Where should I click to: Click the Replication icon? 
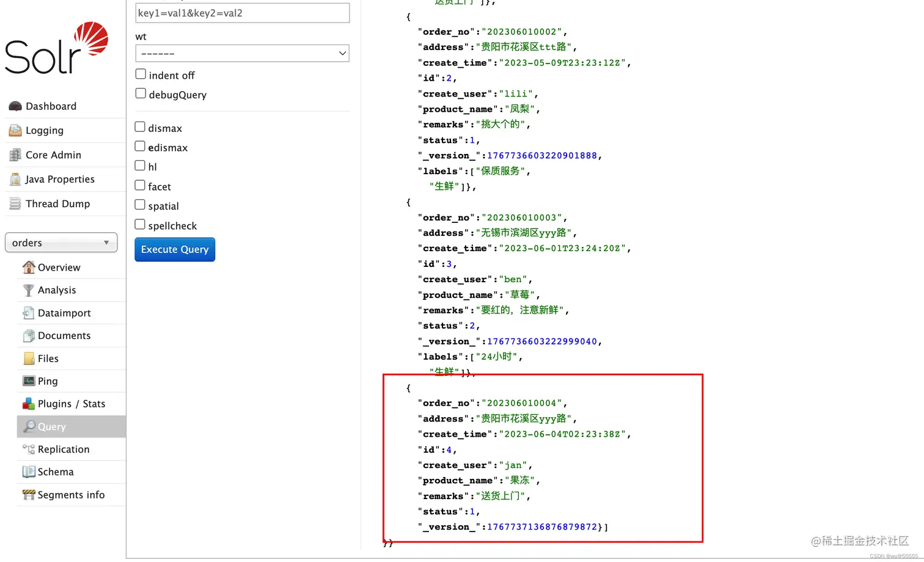point(29,449)
